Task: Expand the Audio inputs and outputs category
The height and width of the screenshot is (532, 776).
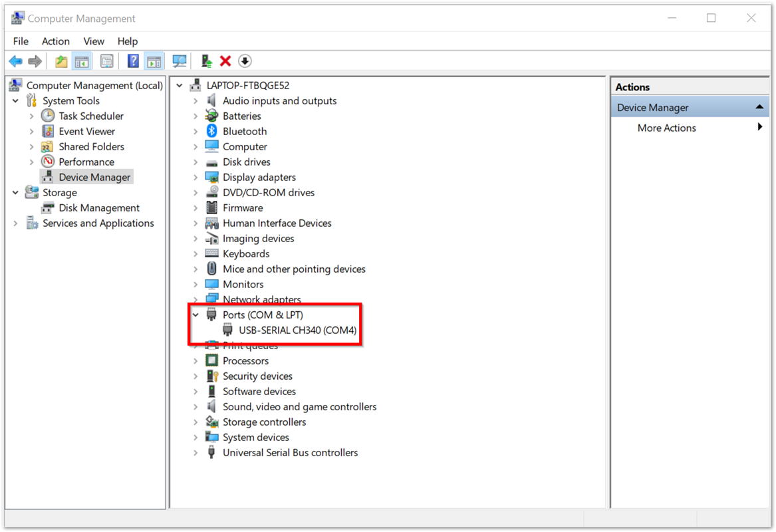Action: click(x=195, y=100)
